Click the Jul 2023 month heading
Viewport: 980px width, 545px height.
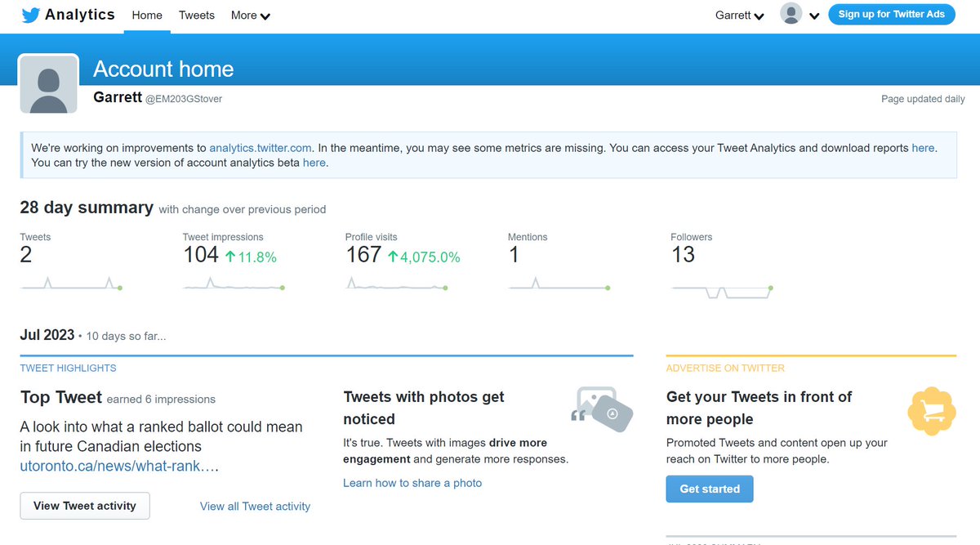47,335
